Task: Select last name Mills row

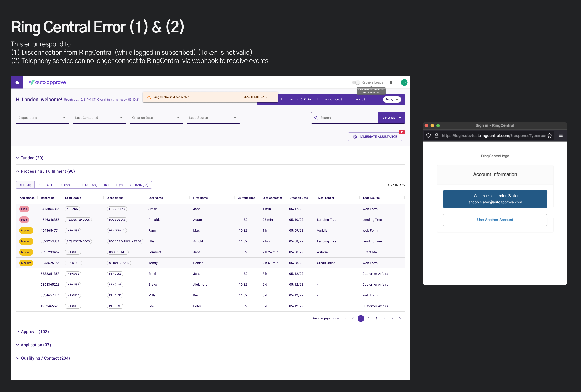Action: pyautogui.click(x=152, y=295)
